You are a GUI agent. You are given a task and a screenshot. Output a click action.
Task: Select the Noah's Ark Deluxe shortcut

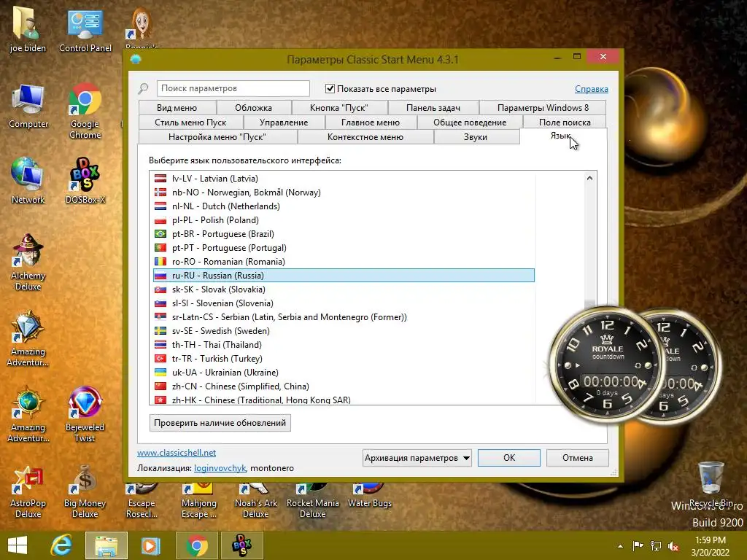[x=255, y=501]
